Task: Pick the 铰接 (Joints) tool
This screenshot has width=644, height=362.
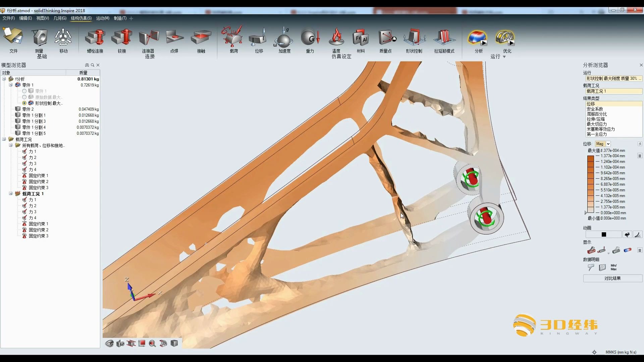Action: [x=122, y=37]
